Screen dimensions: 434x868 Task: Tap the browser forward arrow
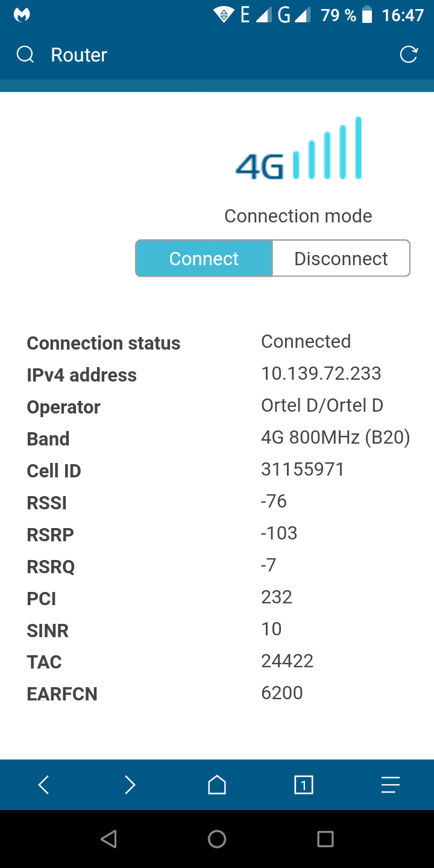tap(130, 785)
